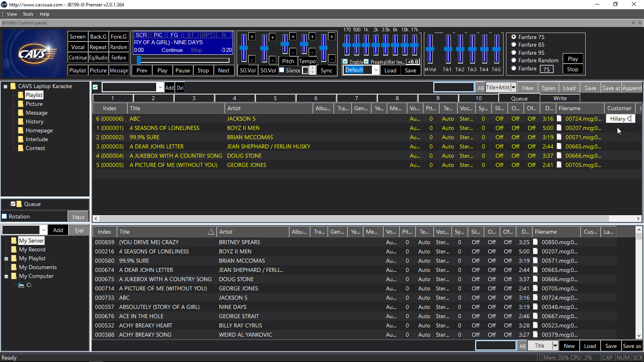Click the playlist horizontal scrollbar
Screen dimensions: 644x362
[x=367, y=218]
